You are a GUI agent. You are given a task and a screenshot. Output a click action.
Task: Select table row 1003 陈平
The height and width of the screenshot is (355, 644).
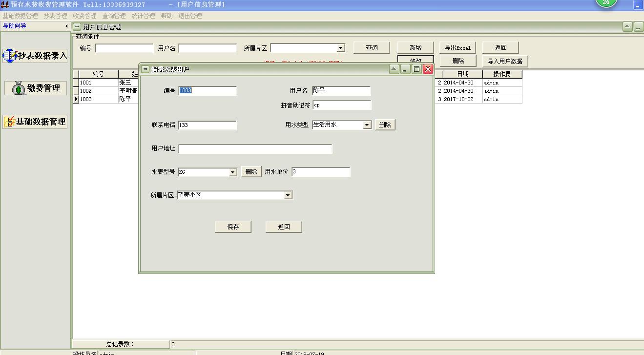[x=109, y=99]
